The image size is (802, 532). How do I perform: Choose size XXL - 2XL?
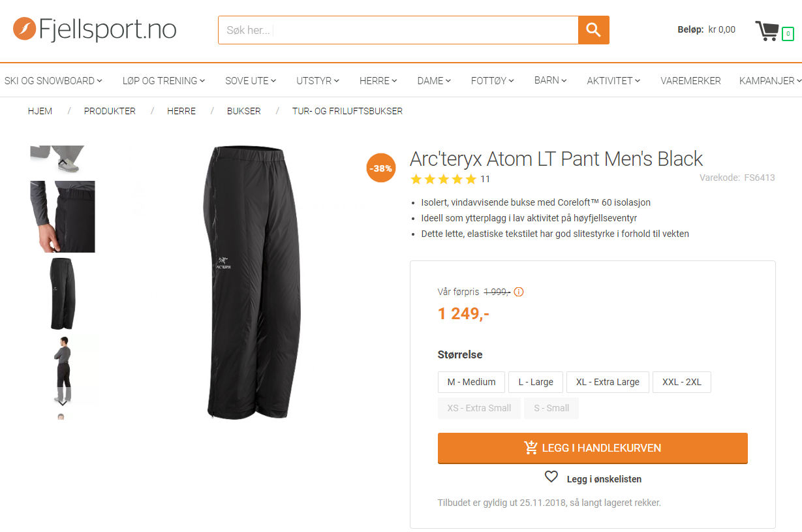pos(681,382)
